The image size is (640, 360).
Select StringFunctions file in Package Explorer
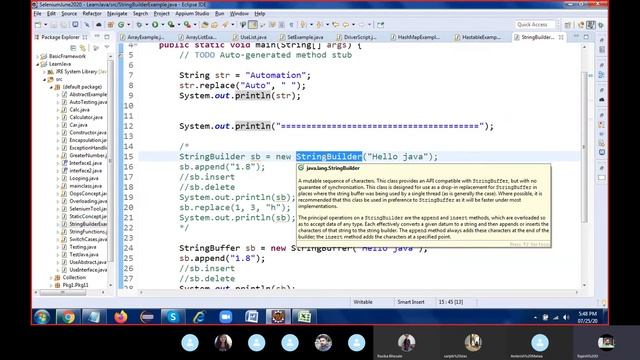87,232
